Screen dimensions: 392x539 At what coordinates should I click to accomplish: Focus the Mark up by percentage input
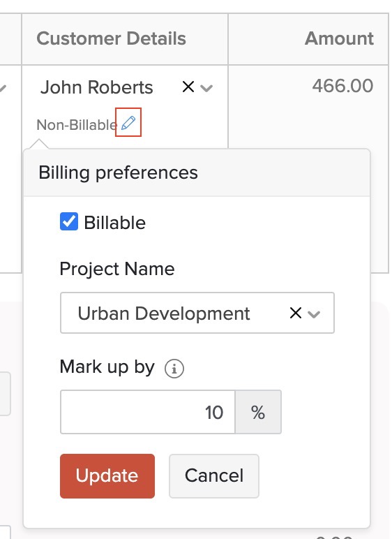click(x=148, y=412)
